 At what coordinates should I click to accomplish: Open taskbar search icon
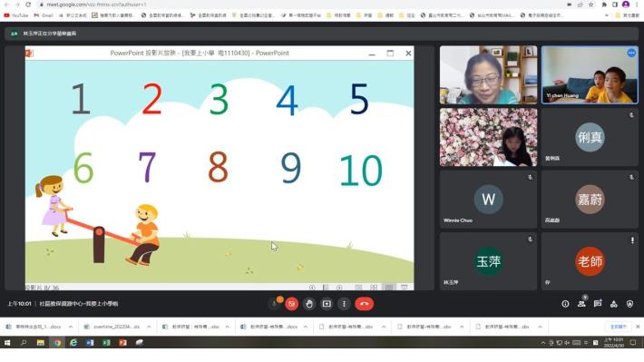(x=24, y=342)
